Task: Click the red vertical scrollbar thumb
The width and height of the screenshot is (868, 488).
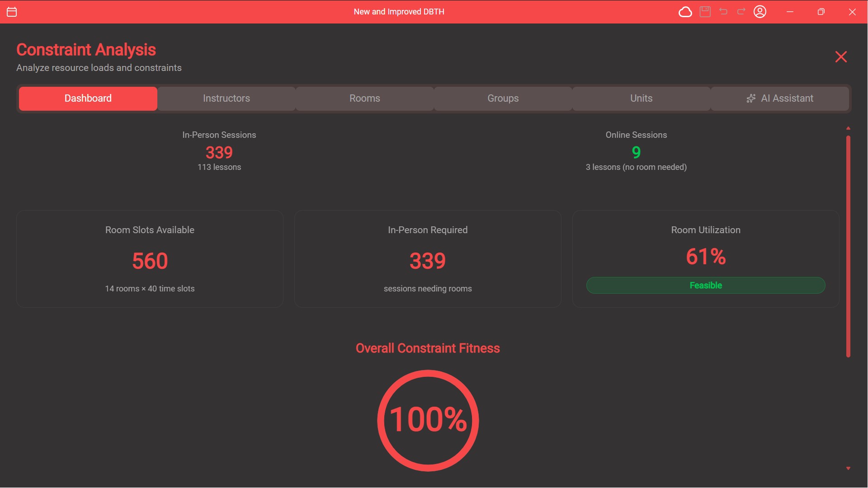Action: click(x=848, y=246)
